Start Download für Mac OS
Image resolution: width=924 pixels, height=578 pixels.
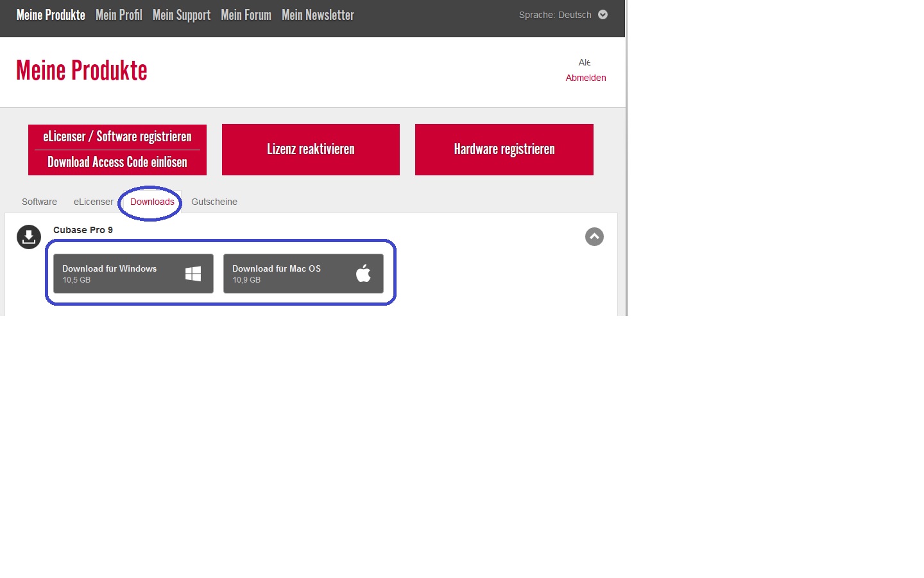click(x=304, y=274)
